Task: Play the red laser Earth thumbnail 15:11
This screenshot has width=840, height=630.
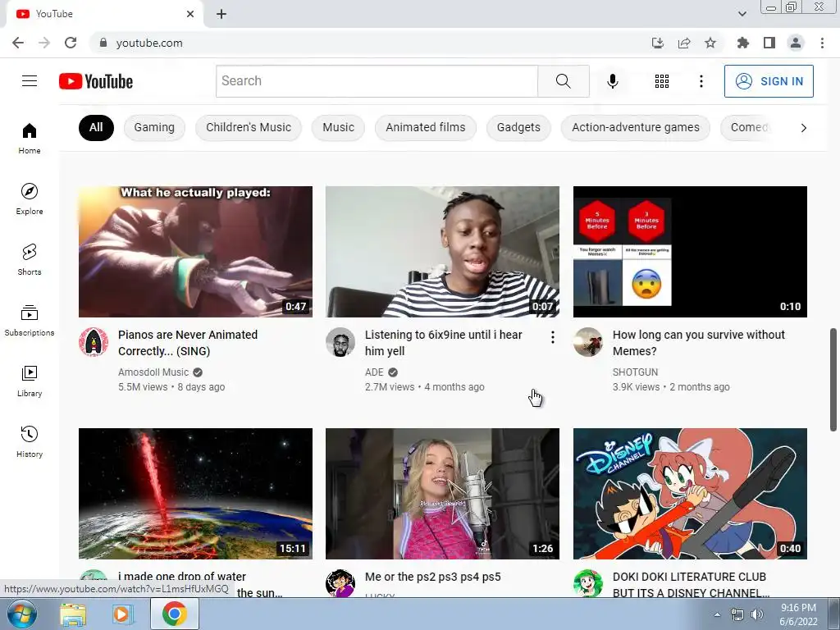Action: (x=195, y=493)
